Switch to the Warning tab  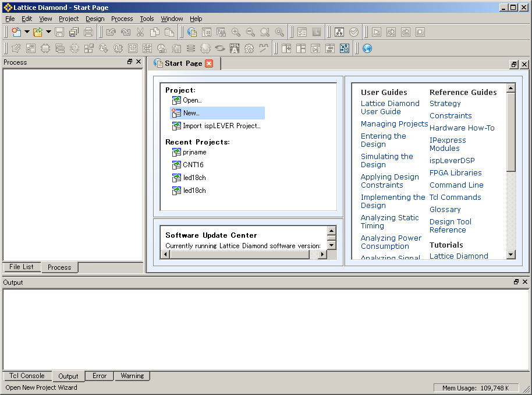[x=132, y=376]
